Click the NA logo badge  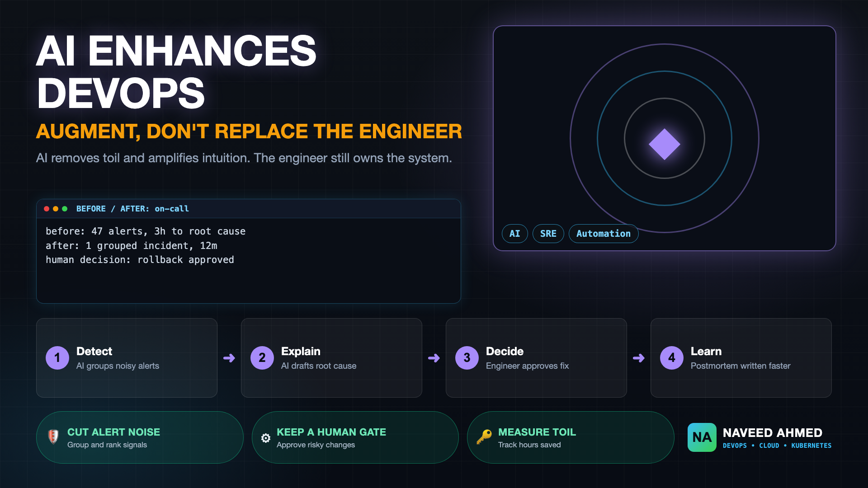coord(702,437)
